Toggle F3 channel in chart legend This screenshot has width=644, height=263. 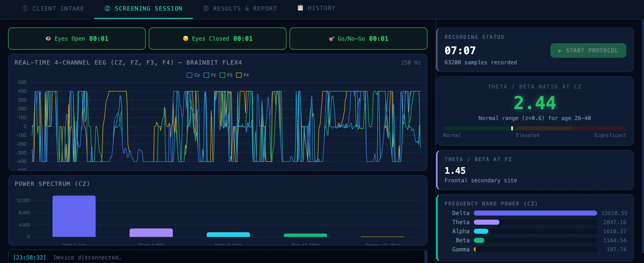[x=226, y=75]
